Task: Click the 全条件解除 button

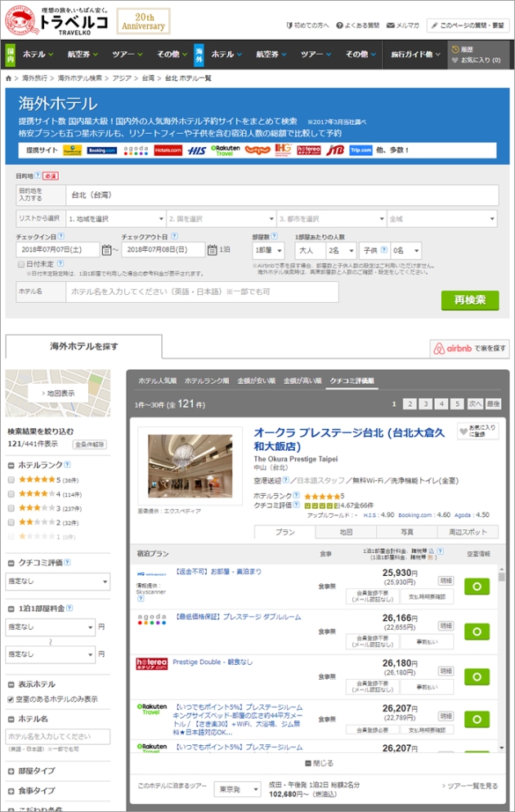Action: pos(90,444)
